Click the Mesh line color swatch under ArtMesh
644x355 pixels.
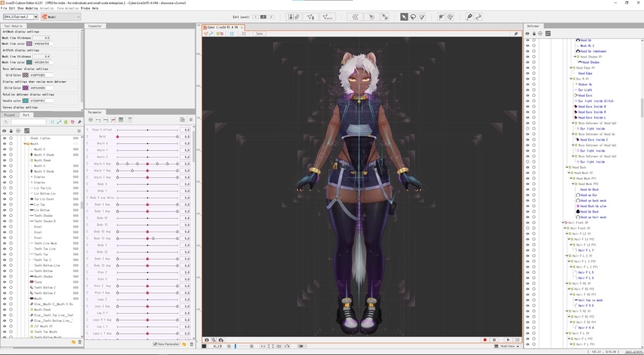click(29, 44)
